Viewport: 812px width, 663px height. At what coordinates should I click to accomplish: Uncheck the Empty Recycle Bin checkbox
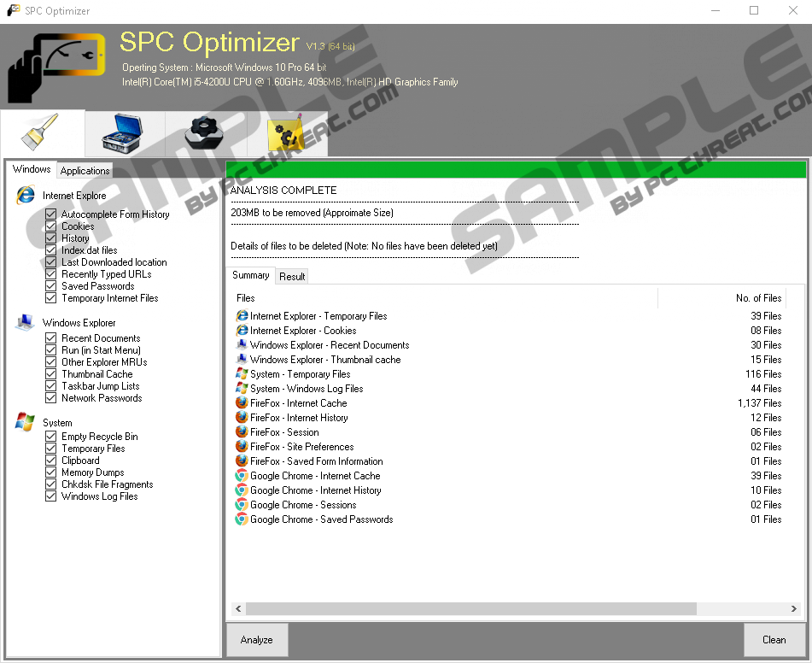coord(50,437)
